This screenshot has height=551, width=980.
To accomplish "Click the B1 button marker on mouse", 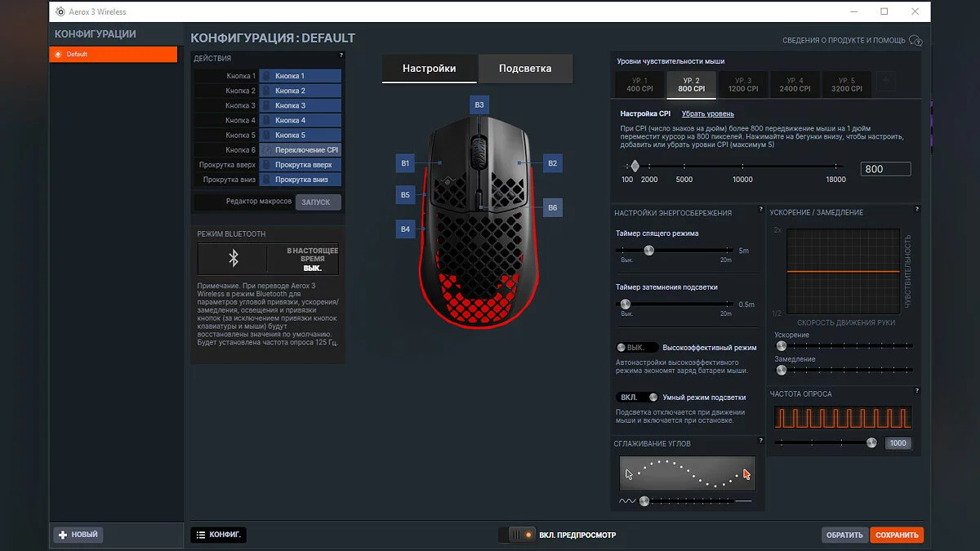I will (x=405, y=163).
